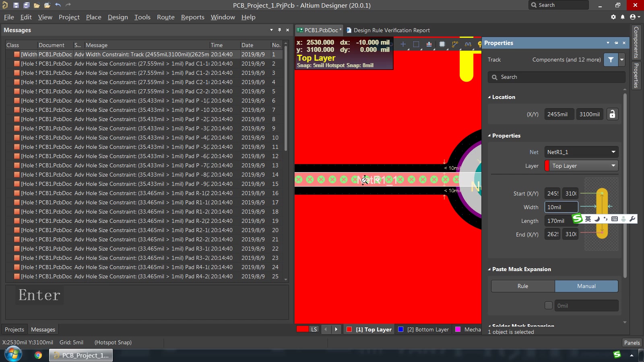Screen dimensions: 644x362
Task: Click the Bottom Layer blue color swatch
Action: pyautogui.click(x=400, y=329)
